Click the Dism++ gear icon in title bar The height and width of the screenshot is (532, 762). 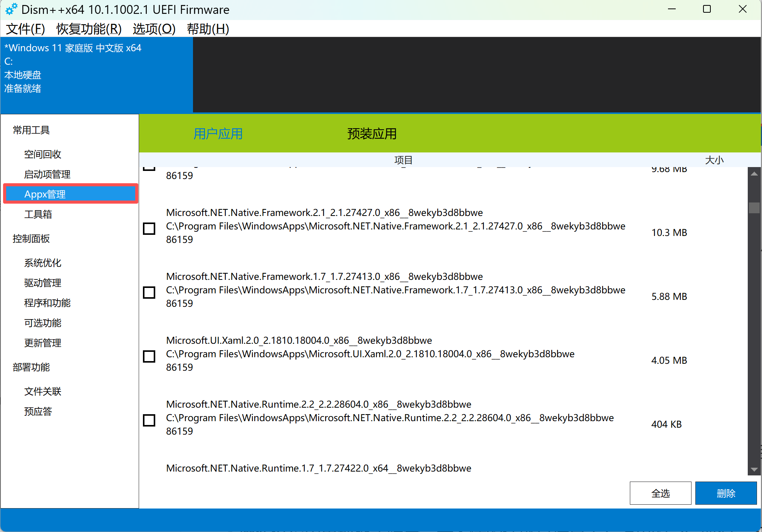(11, 9)
